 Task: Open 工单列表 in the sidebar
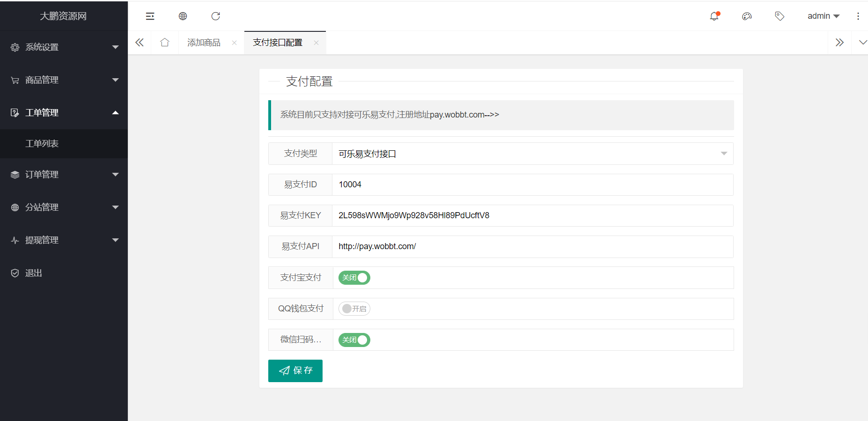point(42,144)
